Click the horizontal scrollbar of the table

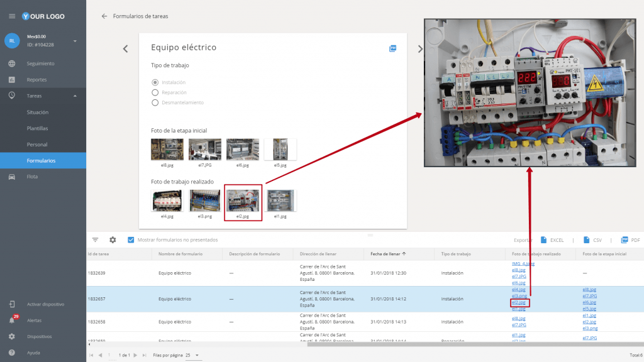475,344
